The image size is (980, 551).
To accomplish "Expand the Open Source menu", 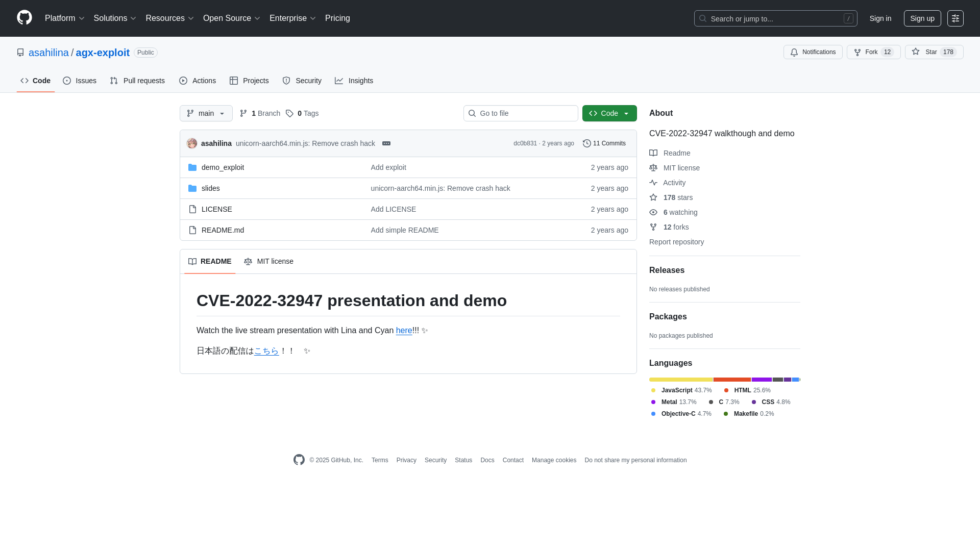I will tap(232, 18).
